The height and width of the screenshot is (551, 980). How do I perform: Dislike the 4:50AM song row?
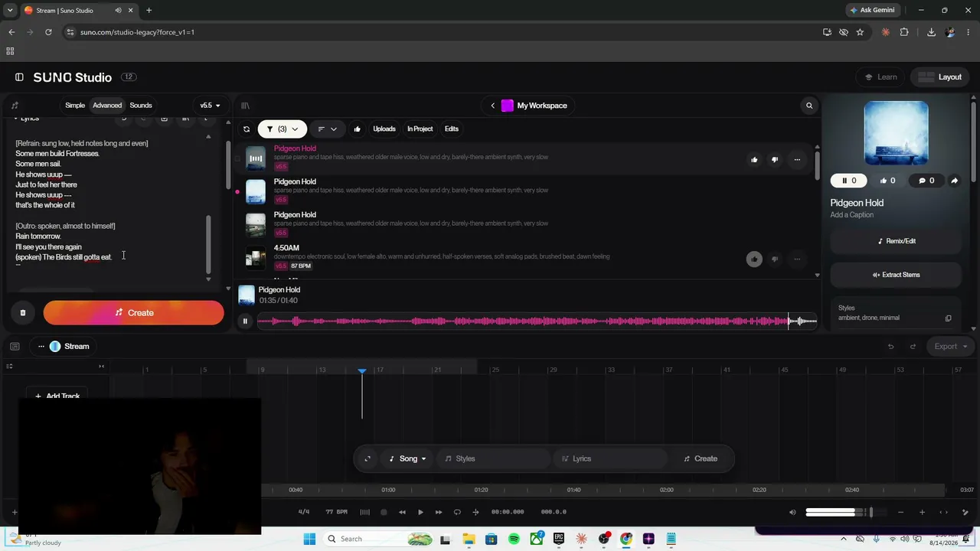775,259
